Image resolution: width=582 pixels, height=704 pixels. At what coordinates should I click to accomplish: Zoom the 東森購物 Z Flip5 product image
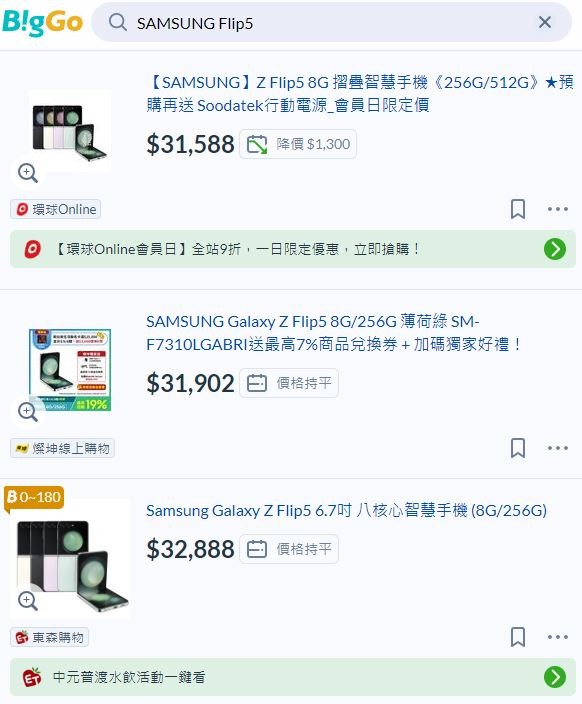point(28,600)
